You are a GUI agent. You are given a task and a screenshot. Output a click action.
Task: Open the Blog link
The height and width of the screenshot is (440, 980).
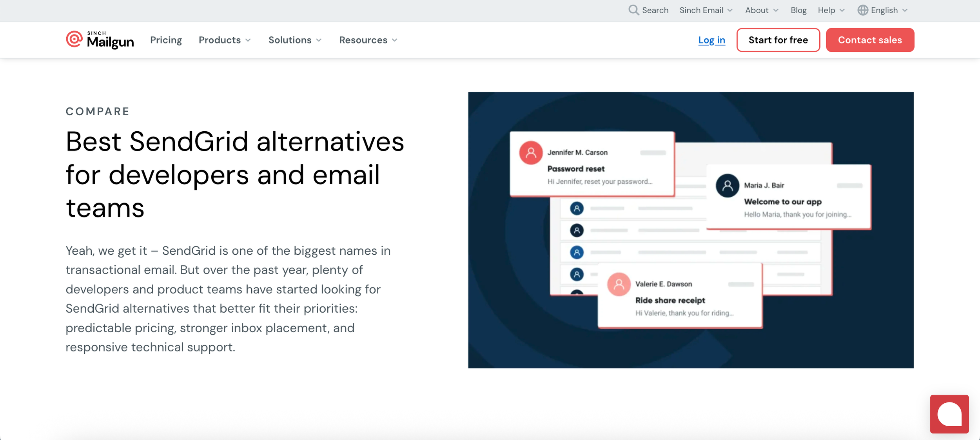(x=798, y=10)
